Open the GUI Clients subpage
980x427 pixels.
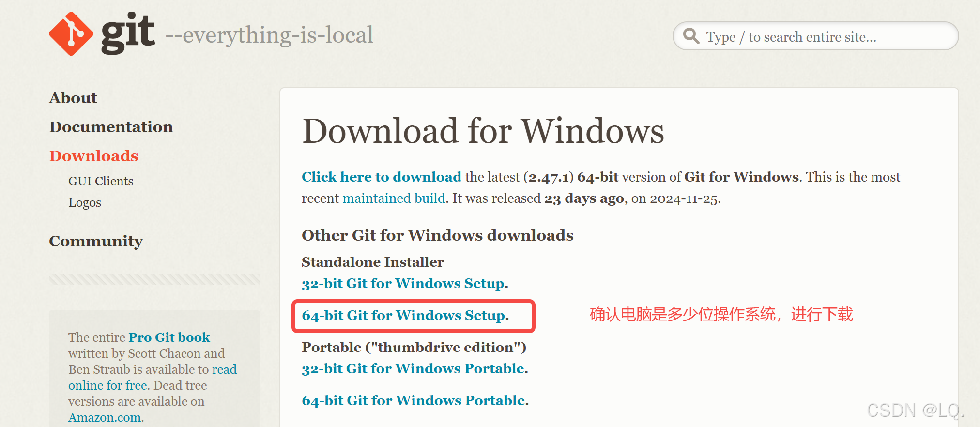101,181
